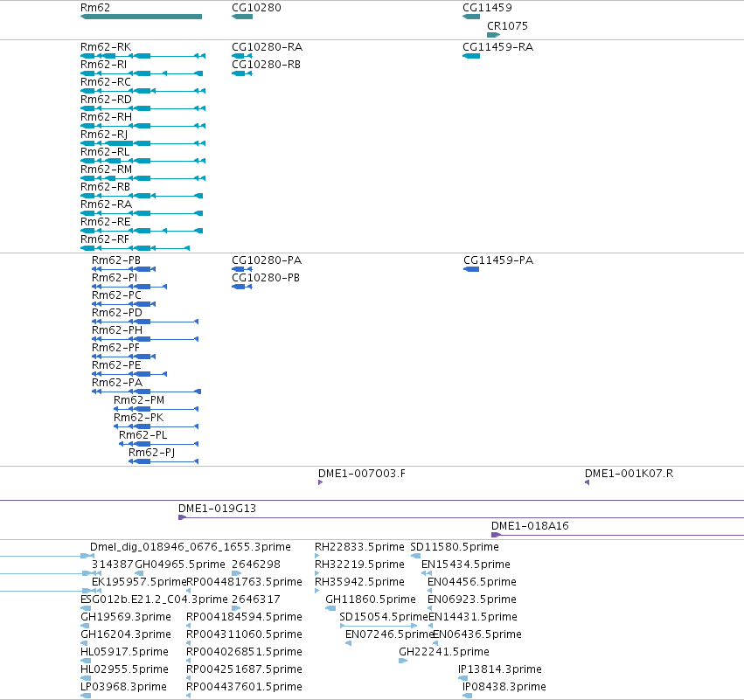This screenshot has width=744, height=700.
Task: Open transcript CG10280-RA label
Action: click(x=268, y=47)
